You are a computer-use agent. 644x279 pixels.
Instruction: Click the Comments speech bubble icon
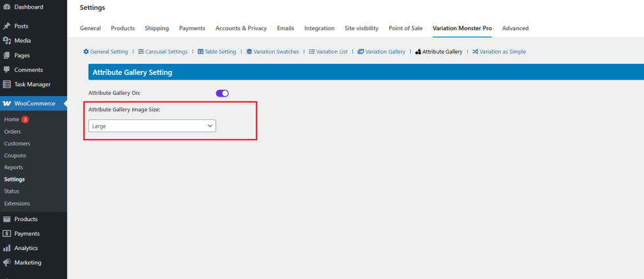pos(7,70)
